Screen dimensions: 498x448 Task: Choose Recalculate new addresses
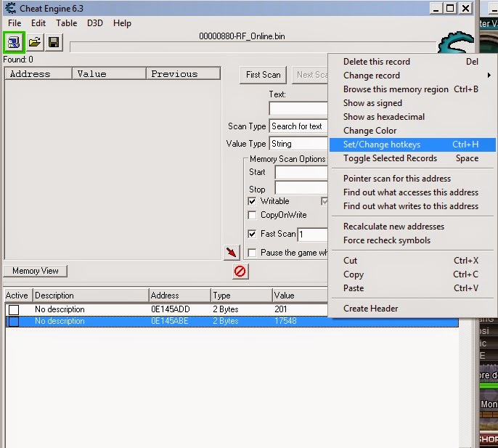pyautogui.click(x=412, y=227)
